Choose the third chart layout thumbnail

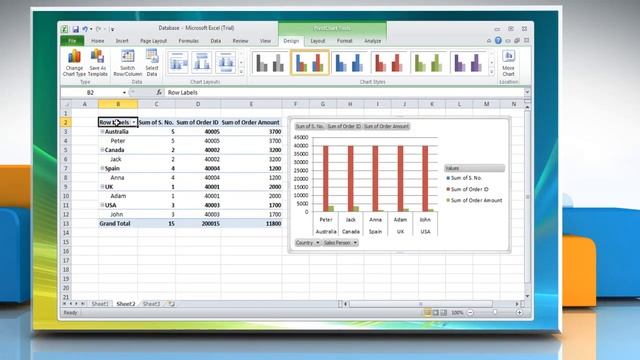click(x=226, y=62)
